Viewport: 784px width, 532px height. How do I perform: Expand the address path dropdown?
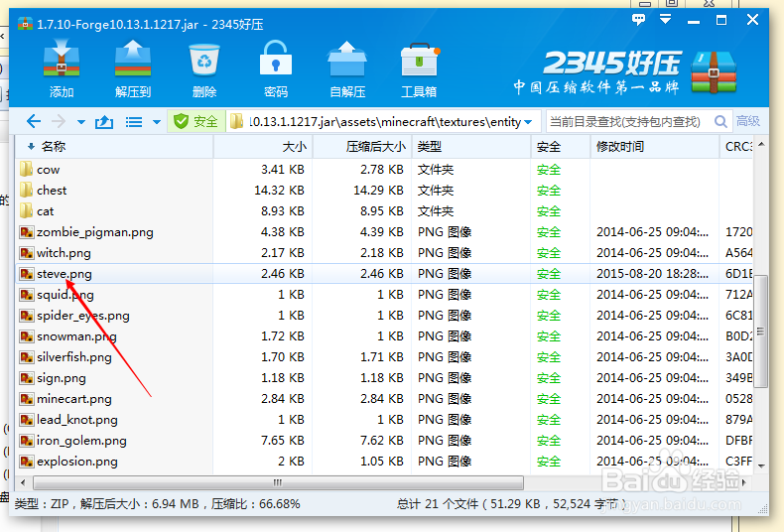click(x=529, y=122)
